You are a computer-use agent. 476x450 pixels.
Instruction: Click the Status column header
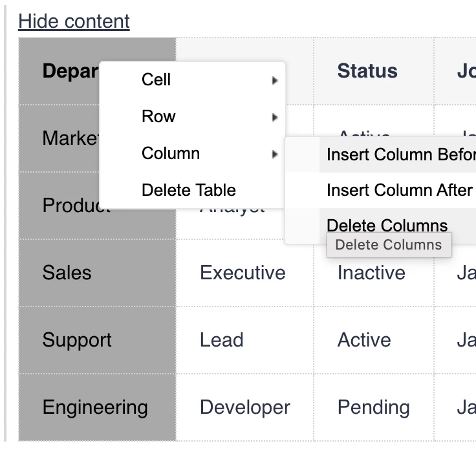(367, 71)
